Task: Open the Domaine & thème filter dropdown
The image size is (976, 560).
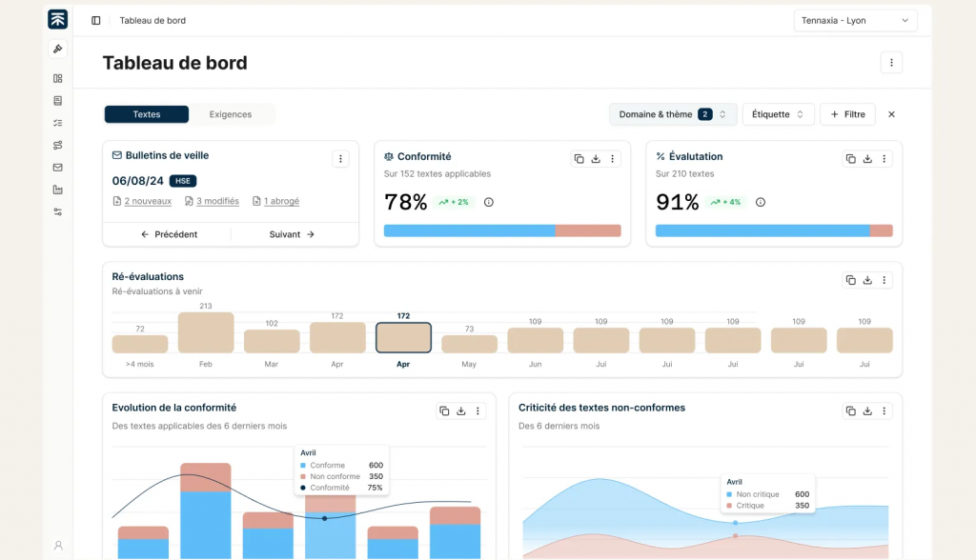Action: pos(673,113)
